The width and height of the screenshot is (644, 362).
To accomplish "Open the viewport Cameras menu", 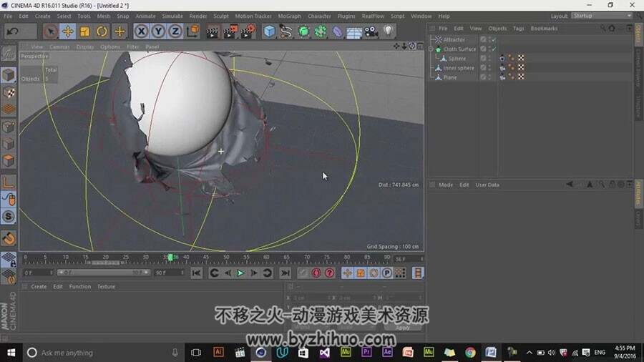I will 59,47.
